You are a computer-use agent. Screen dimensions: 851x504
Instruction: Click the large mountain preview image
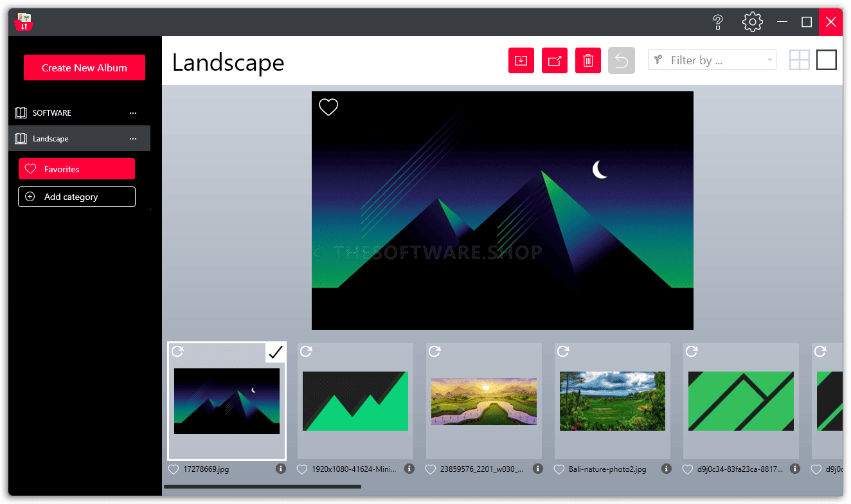pos(503,210)
